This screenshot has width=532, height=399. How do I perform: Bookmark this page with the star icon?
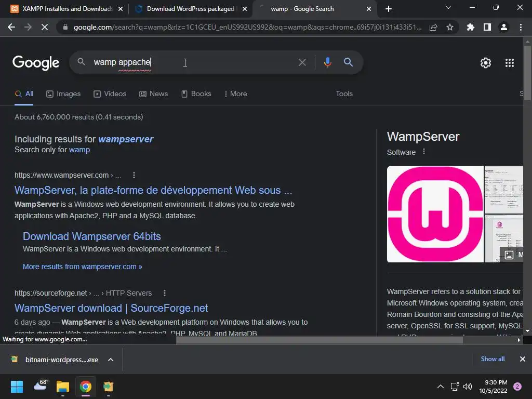450,27
